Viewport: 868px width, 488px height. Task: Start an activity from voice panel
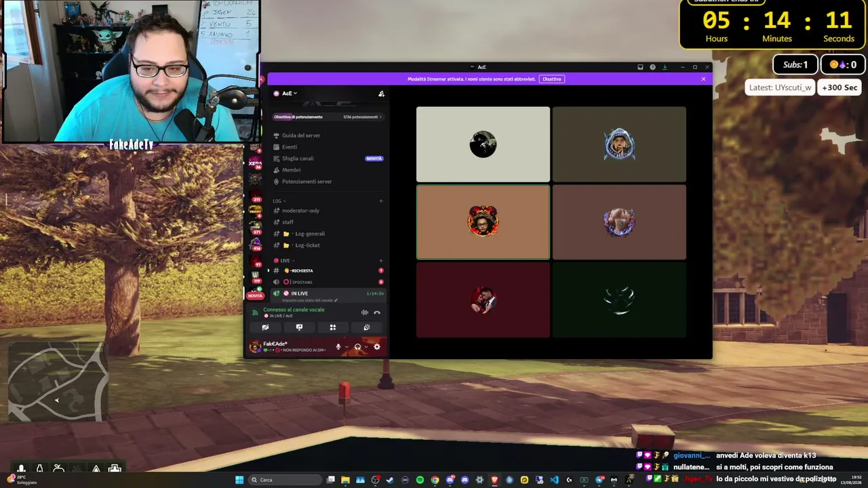click(333, 327)
